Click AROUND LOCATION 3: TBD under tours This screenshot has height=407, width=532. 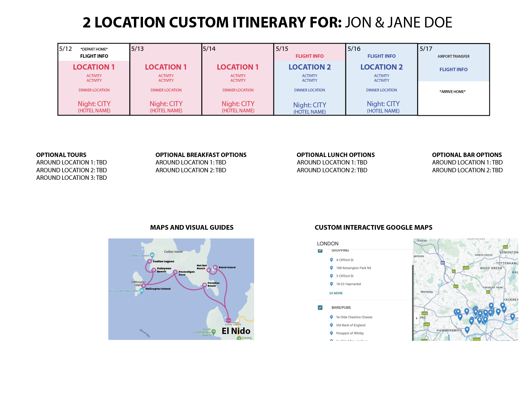[71, 178]
